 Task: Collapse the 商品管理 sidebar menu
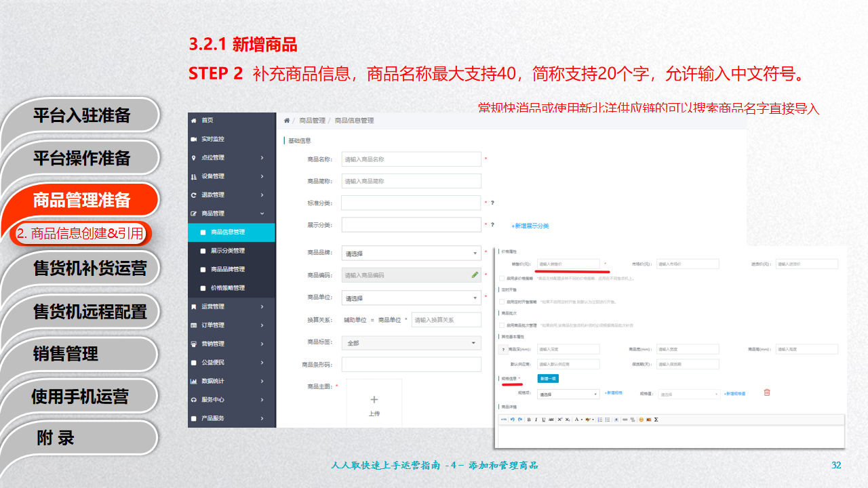pyautogui.click(x=232, y=213)
